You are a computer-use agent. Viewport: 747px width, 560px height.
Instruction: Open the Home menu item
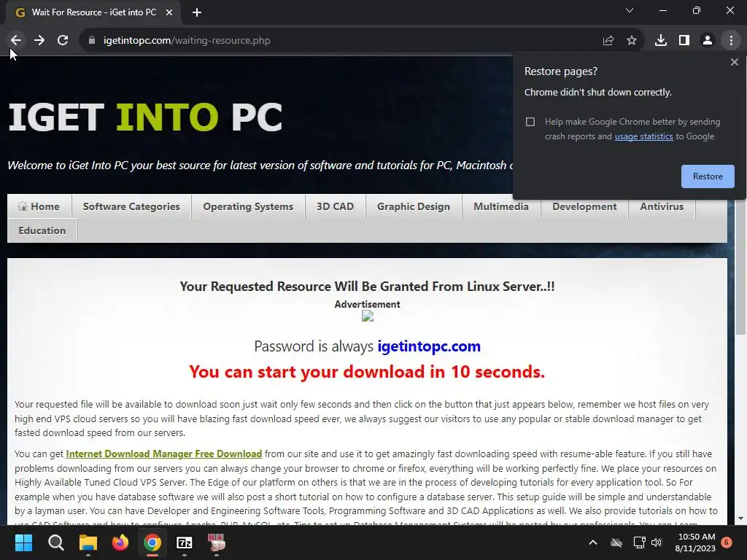point(39,206)
